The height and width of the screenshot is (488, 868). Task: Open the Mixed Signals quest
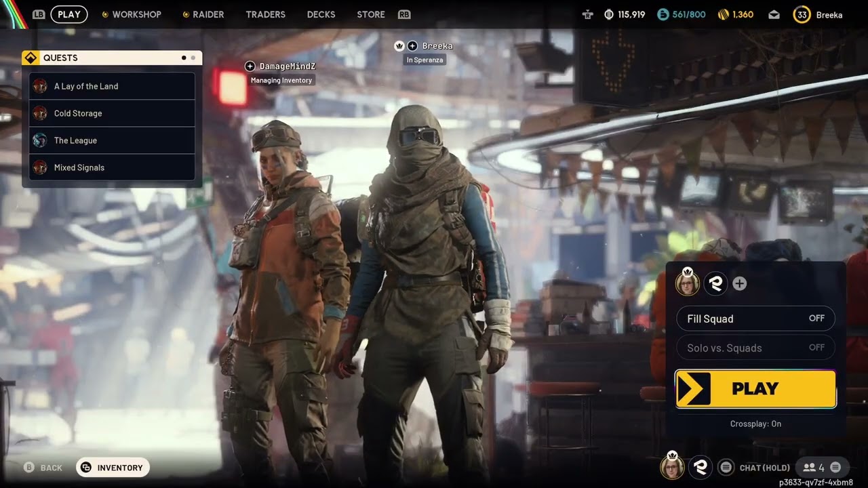click(x=112, y=167)
